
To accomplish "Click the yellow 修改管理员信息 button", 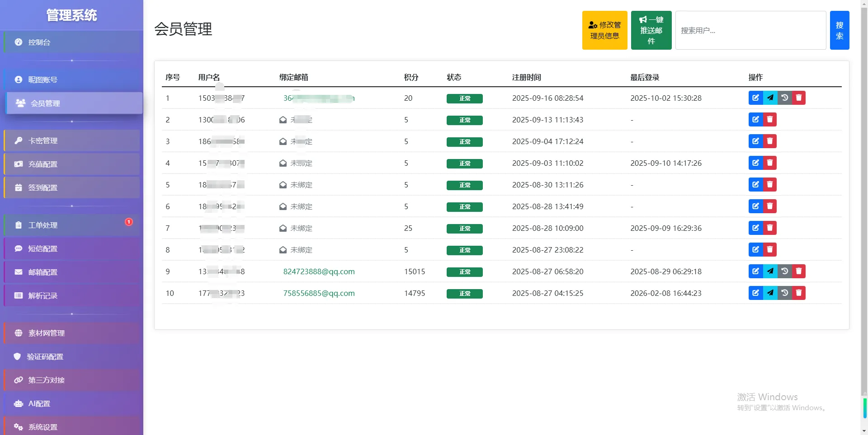I will tap(604, 30).
